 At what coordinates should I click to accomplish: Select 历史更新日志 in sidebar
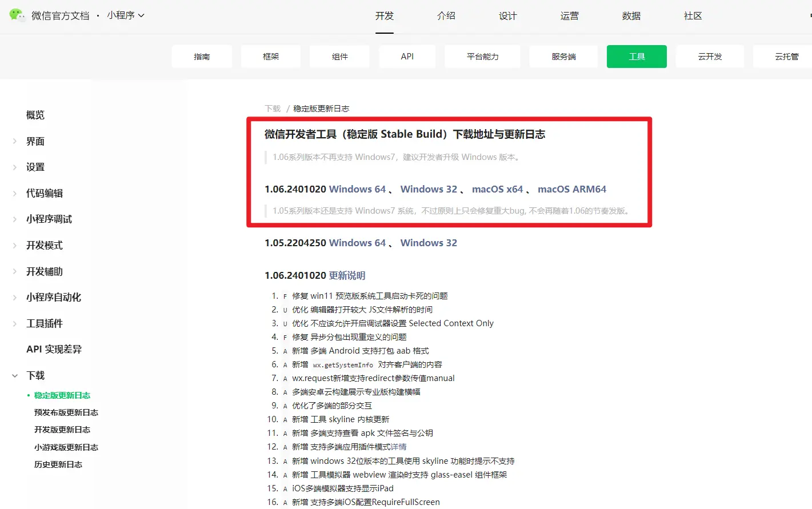tap(58, 464)
